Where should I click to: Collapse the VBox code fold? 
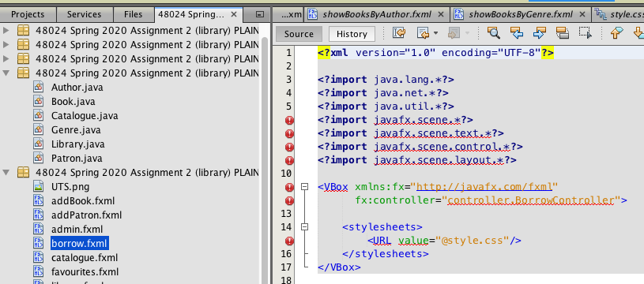click(x=304, y=187)
